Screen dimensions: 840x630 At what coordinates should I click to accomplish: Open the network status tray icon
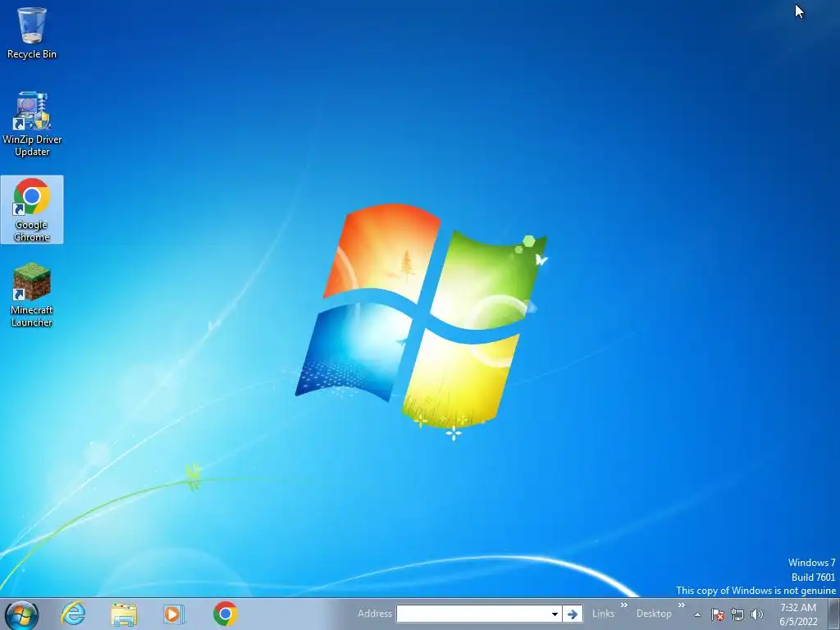(737, 614)
